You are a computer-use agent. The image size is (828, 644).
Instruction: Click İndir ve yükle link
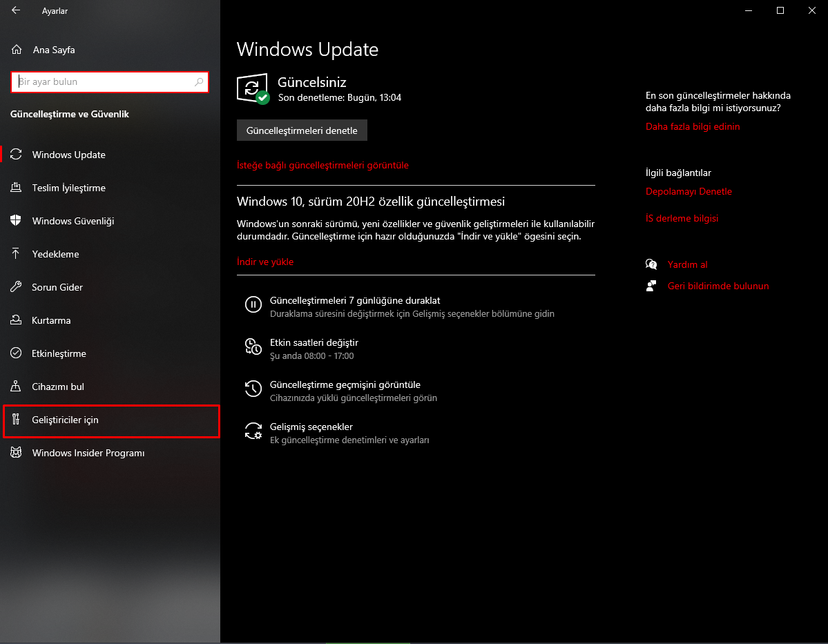(265, 262)
